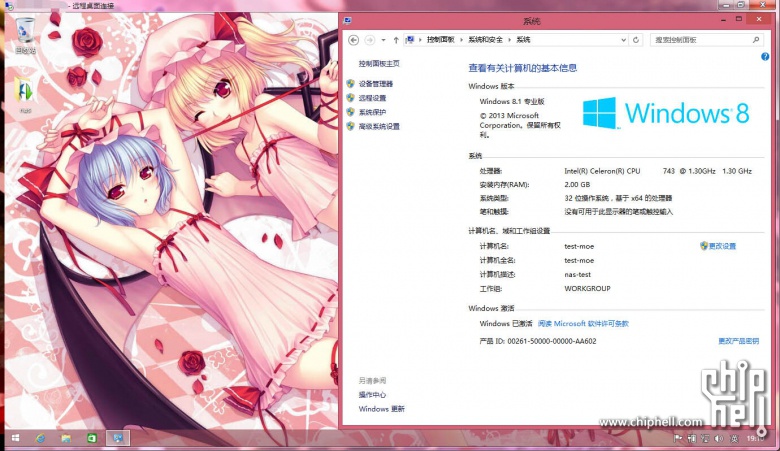
Task: Open 系统保护 from the sidebar
Action: (x=372, y=112)
